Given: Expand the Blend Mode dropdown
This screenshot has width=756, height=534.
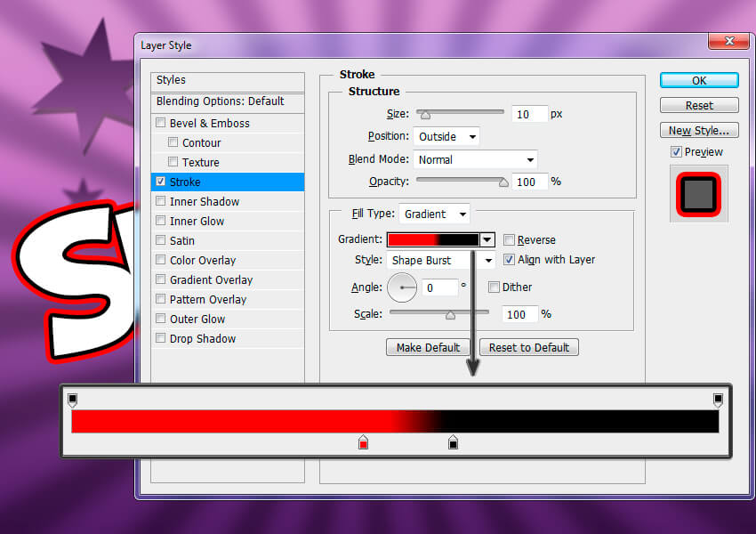Looking at the screenshot, I should coord(475,160).
